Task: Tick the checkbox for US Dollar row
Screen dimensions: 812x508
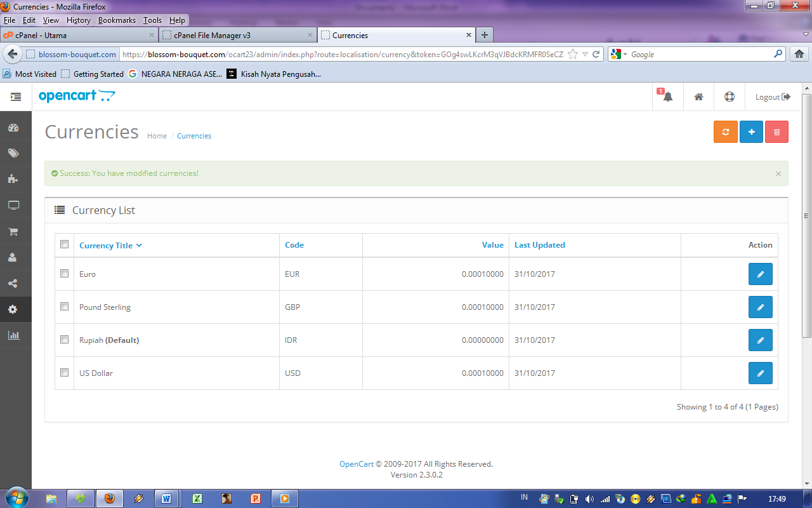Action: pyautogui.click(x=64, y=373)
